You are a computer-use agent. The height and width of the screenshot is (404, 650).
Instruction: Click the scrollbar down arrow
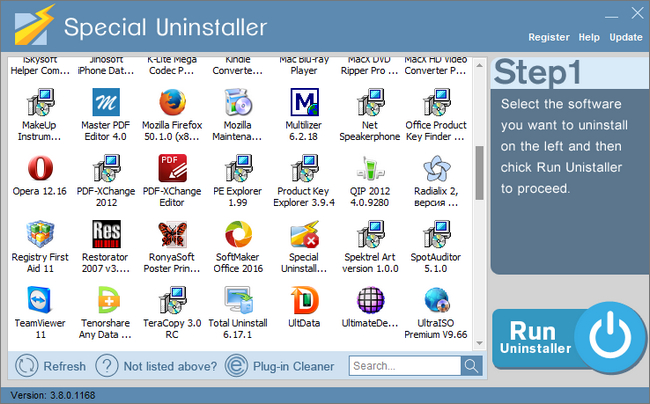pyautogui.click(x=479, y=343)
